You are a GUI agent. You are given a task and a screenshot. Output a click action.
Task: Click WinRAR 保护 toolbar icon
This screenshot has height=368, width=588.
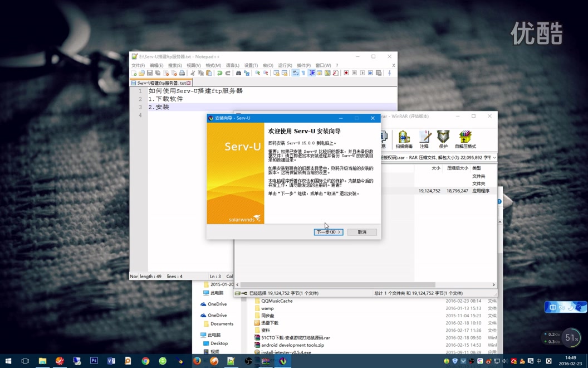click(443, 139)
